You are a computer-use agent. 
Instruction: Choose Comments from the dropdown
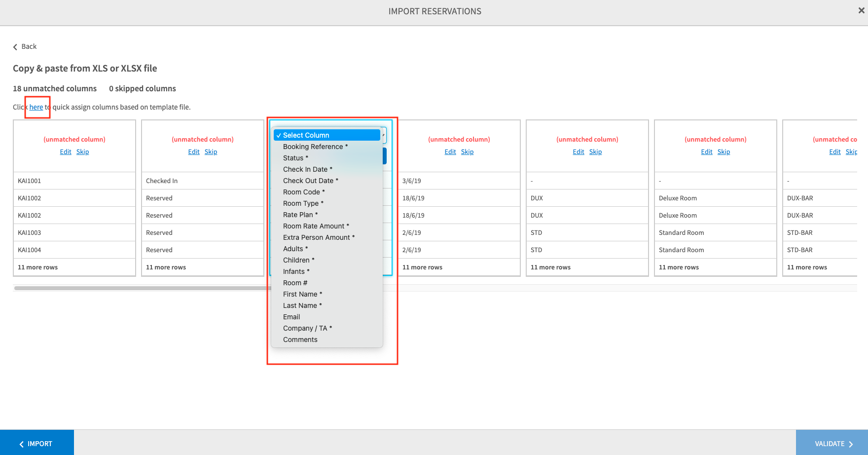(300, 340)
